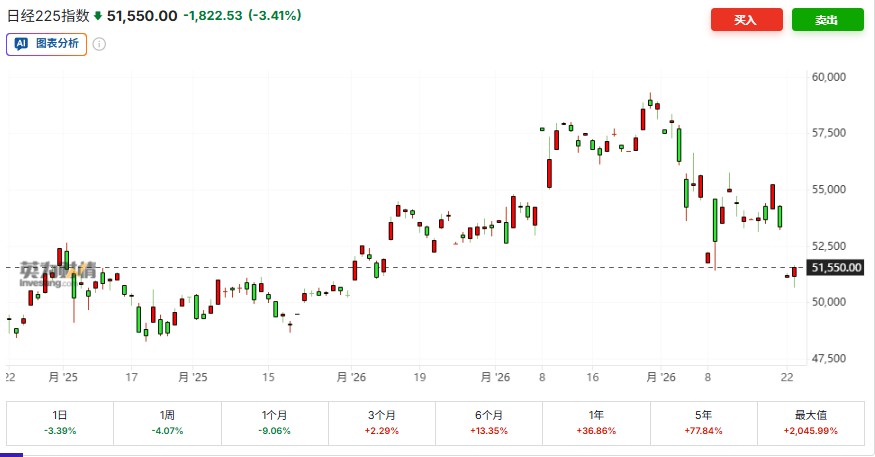
Task: Switch chart to 6个月 range
Action: pyautogui.click(x=488, y=421)
